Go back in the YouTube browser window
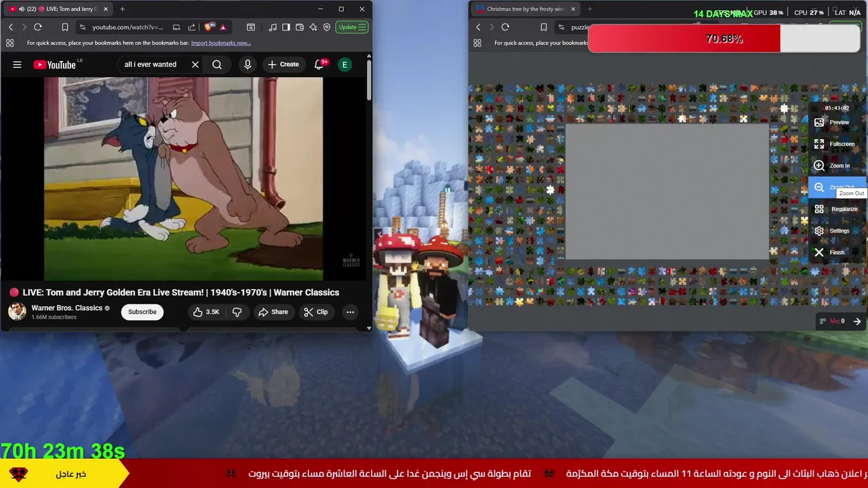Viewport: 868px width, 488px height. [11, 27]
